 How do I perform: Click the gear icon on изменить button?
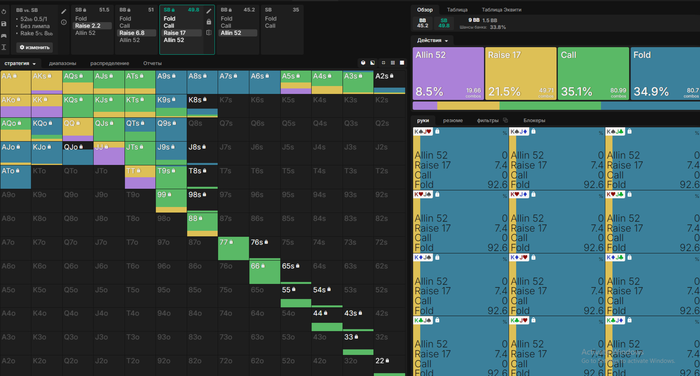[22, 47]
